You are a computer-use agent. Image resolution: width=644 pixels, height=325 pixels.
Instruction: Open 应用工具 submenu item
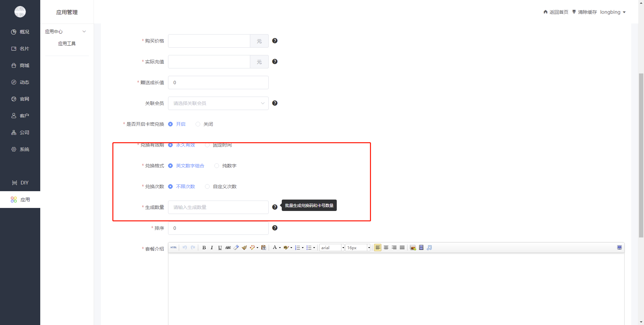click(67, 44)
